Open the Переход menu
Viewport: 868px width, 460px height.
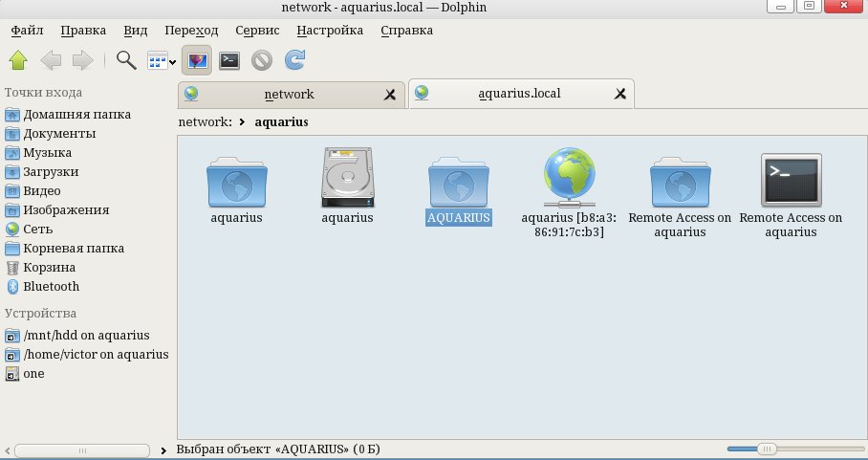pos(191,31)
